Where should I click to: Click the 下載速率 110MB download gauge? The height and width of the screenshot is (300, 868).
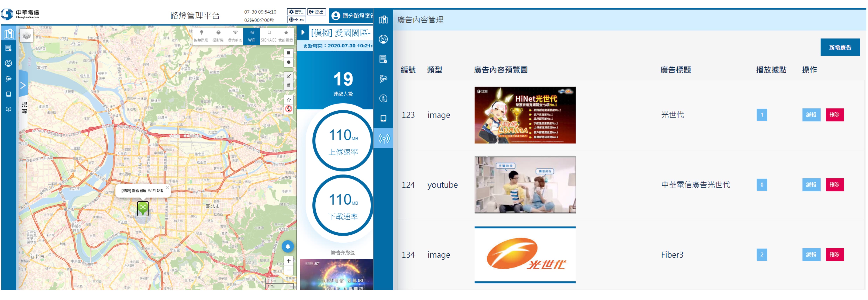click(343, 205)
